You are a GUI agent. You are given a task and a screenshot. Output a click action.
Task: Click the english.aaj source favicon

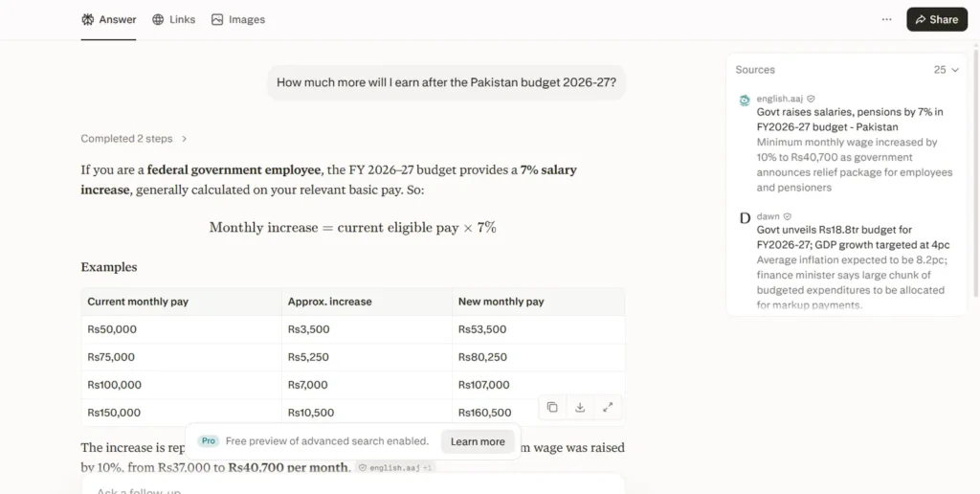745,101
